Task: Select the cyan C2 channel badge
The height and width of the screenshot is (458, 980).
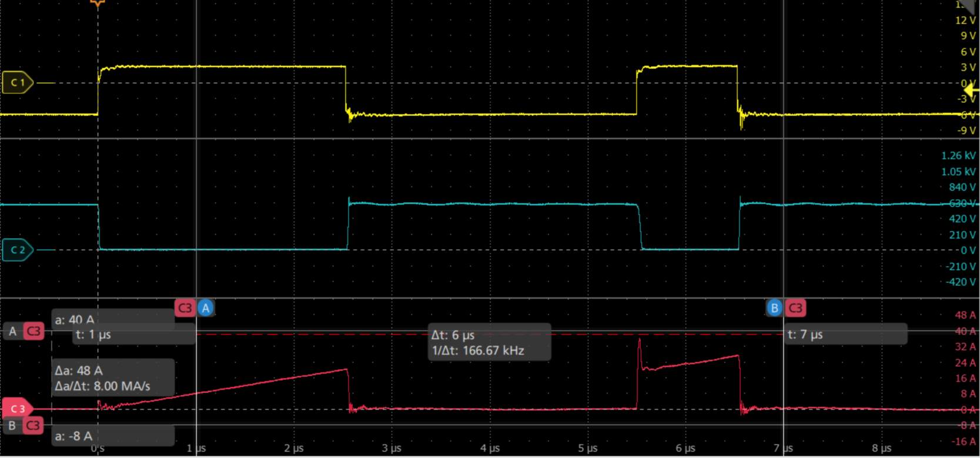Action: pos(18,250)
